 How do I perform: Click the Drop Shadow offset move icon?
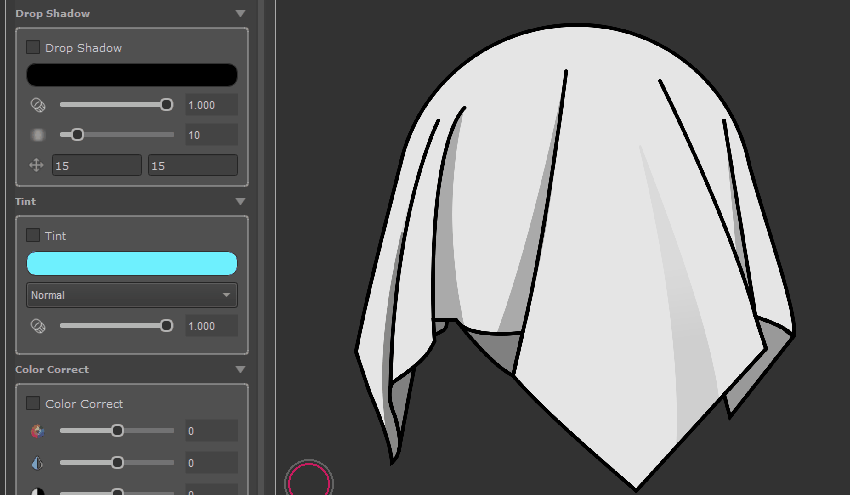tap(38, 165)
